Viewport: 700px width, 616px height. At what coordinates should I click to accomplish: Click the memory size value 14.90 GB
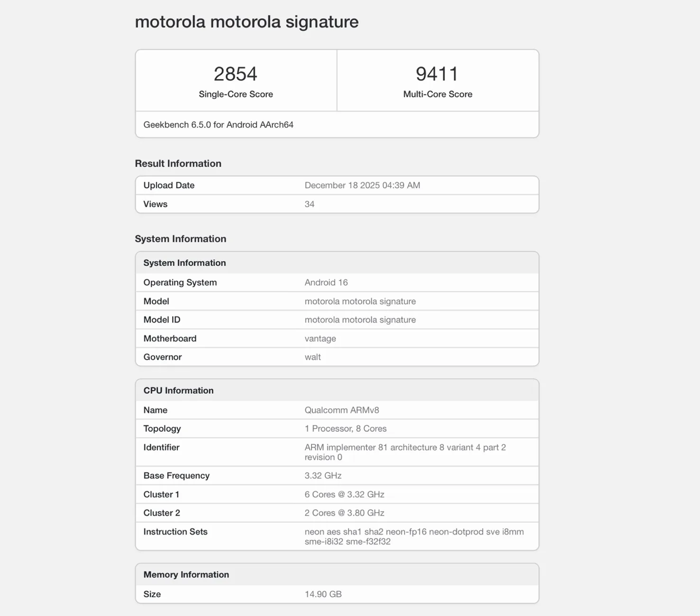click(323, 594)
